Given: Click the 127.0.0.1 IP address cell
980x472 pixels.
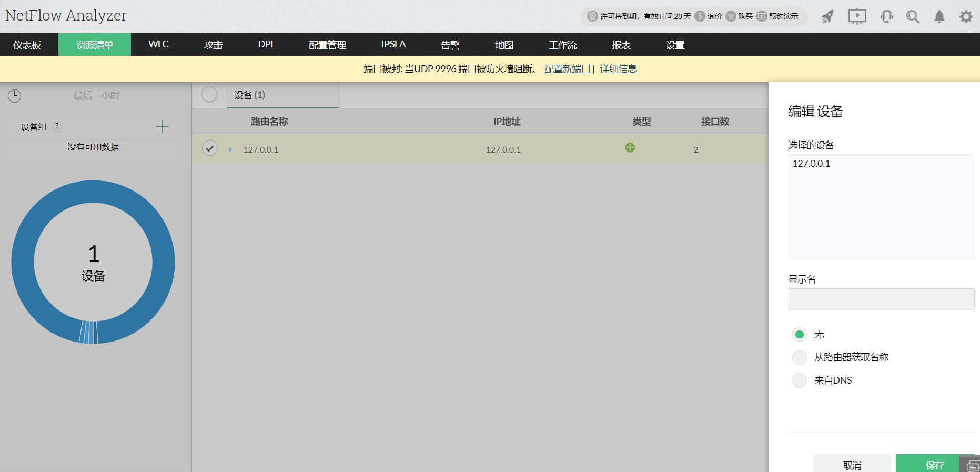Looking at the screenshot, I should [503, 150].
